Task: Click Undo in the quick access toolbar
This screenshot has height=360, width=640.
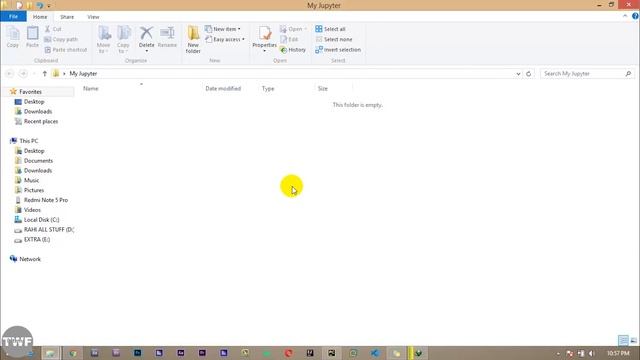Action: click(x=40, y=5)
